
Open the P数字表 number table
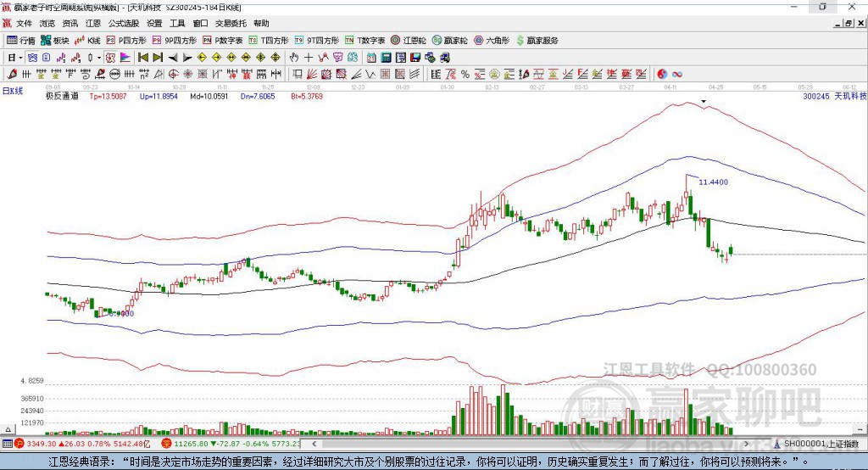(x=223, y=41)
